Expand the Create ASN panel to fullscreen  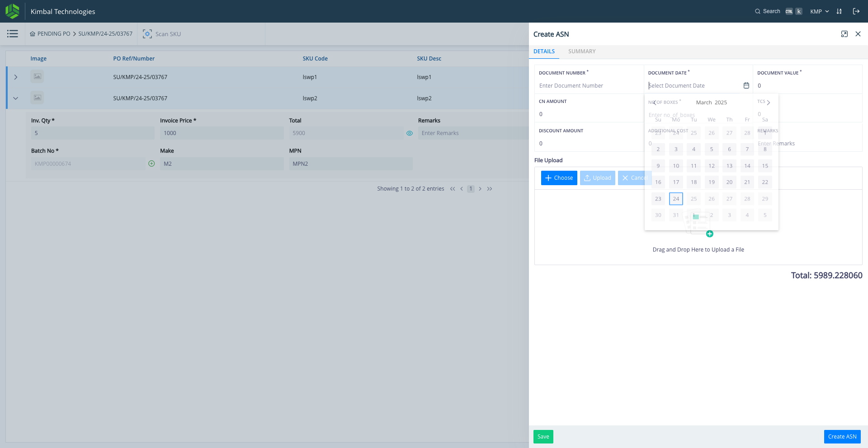tap(844, 34)
